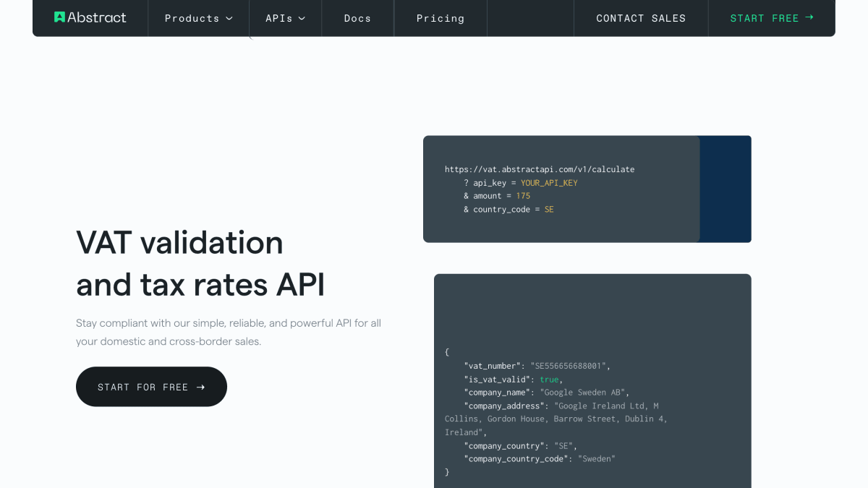868x488 pixels.
Task: Click the "Sweden" value in JSON response
Action: 597,459
